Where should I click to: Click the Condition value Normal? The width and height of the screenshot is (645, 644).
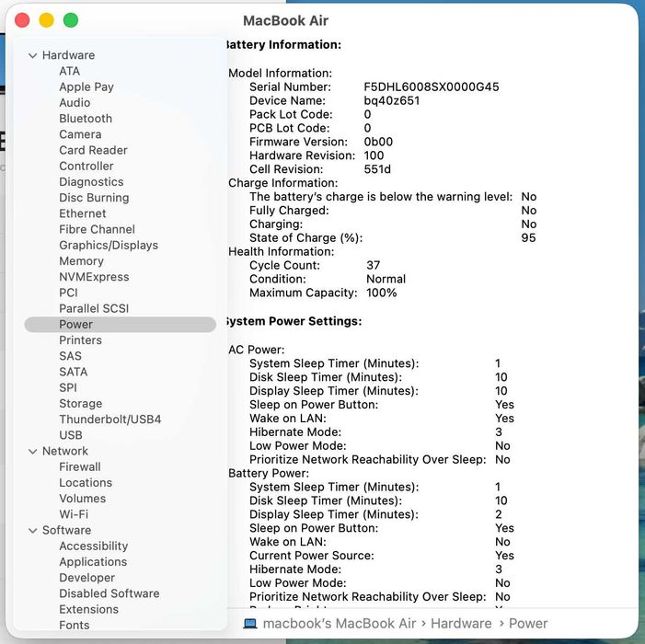coord(386,280)
